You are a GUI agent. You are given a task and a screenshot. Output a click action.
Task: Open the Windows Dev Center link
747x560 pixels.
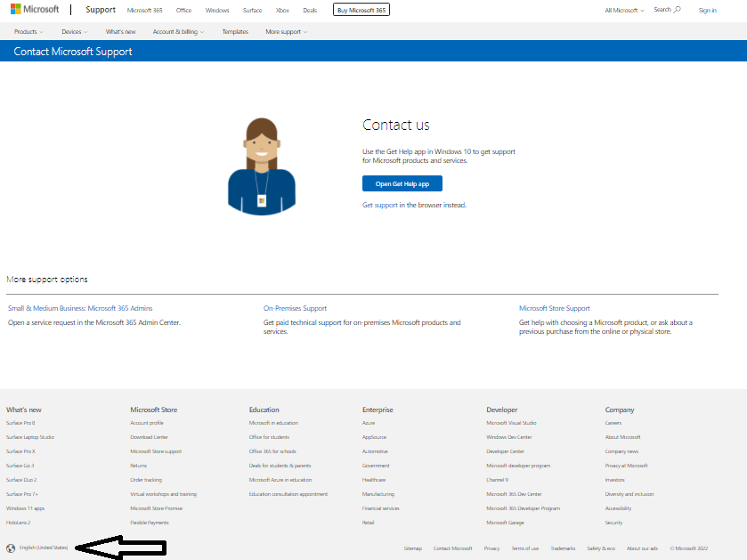(509, 437)
